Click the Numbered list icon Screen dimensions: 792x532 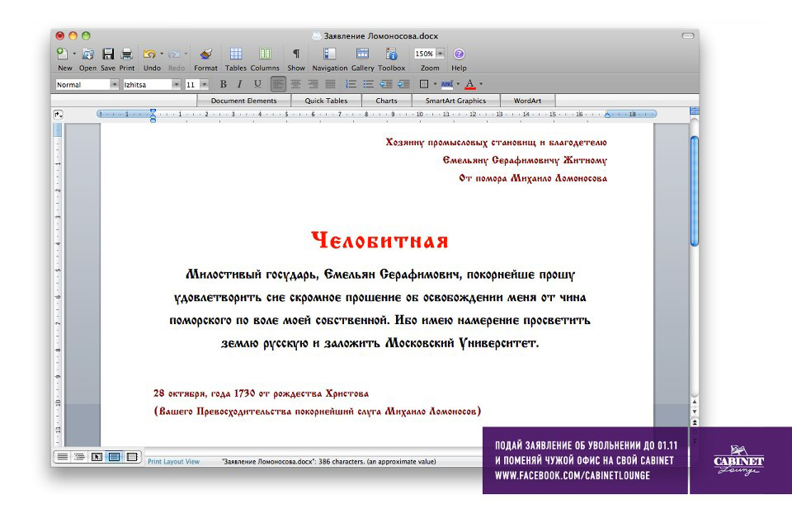click(351, 84)
